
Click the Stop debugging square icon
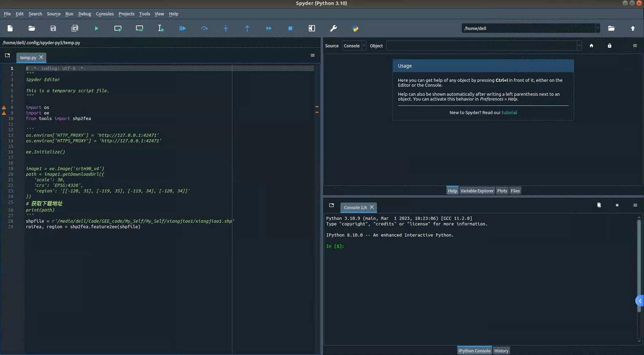(x=290, y=28)
